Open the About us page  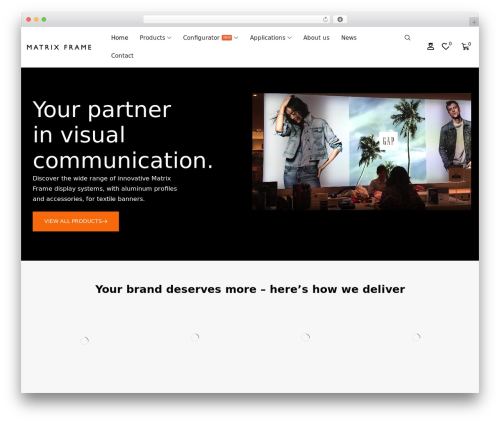[316, 38]
